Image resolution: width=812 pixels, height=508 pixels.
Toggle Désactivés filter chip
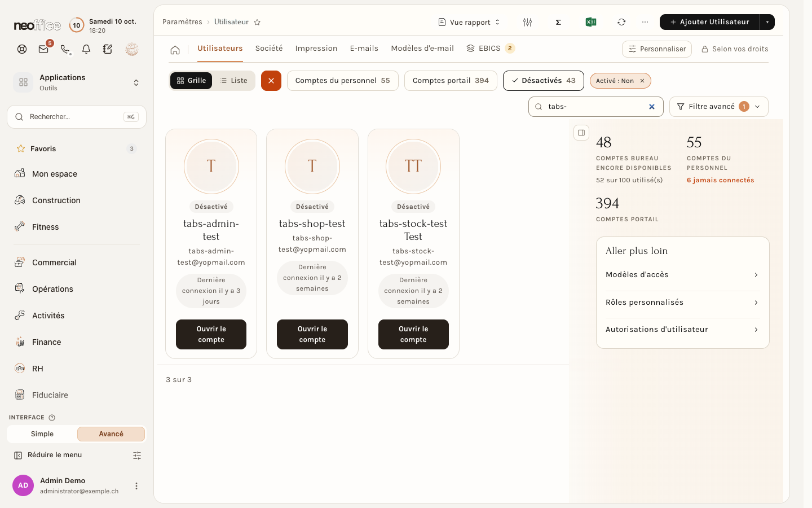544,81
